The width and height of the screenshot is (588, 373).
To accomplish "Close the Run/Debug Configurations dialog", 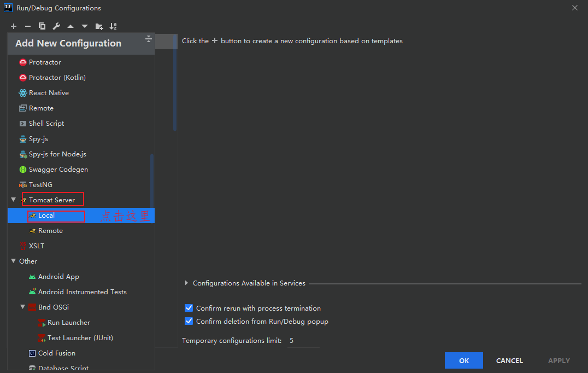I will pyautogui.click(x=575, y=8).
